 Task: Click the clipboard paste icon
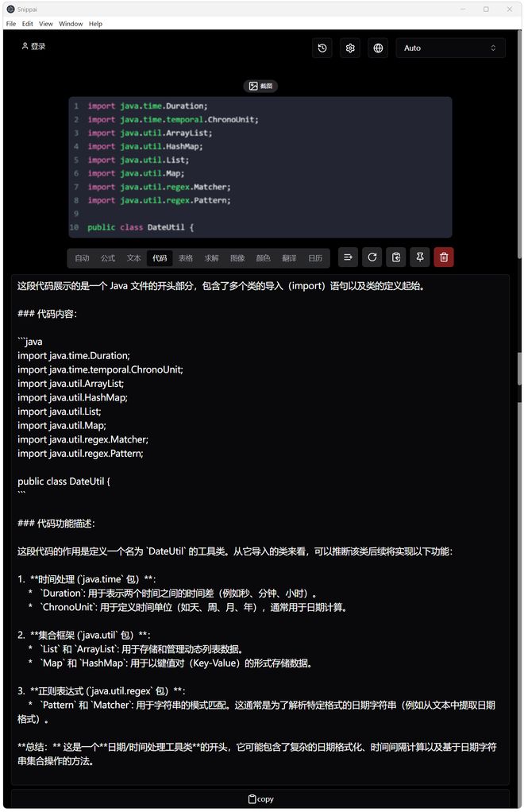pyautogui.click(x=396, y=257)
